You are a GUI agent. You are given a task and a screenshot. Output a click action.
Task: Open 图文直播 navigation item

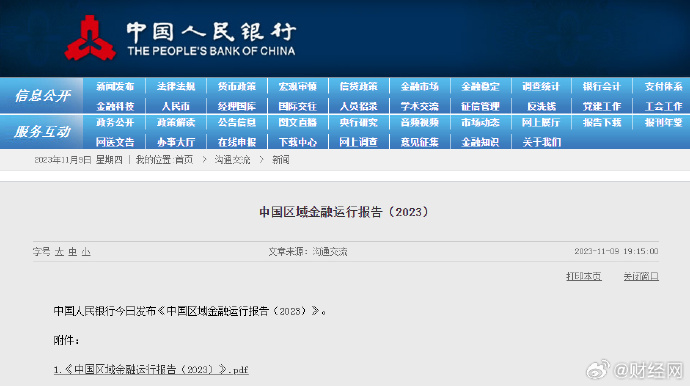(x=297, y=122)
